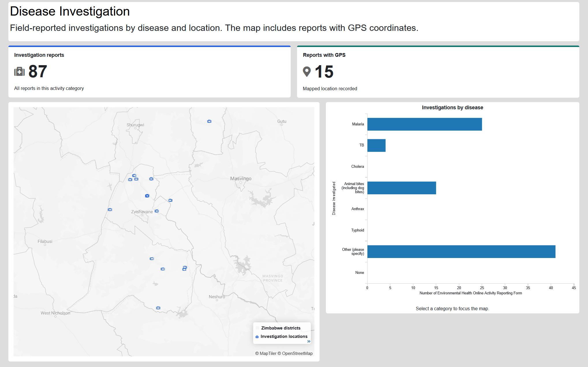The width and height of the screenshot is (588, 367).
Task: Click the Cholera category label
Action: [357, 167]
